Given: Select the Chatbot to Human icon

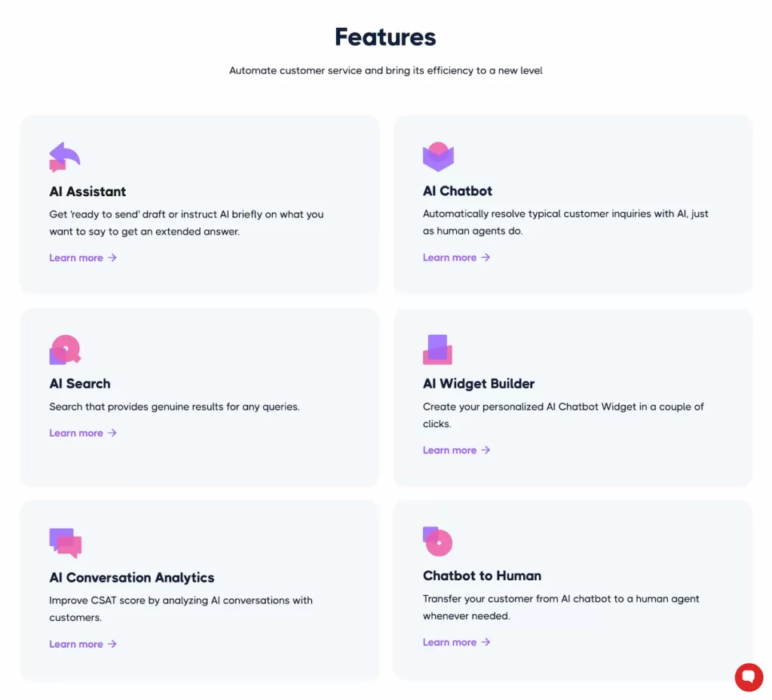Looking at the screenshot, I should 437,541.
